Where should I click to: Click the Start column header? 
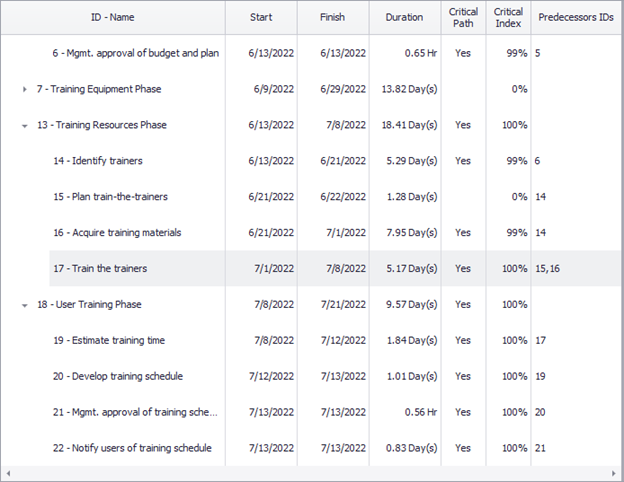[x=261, y=18]
